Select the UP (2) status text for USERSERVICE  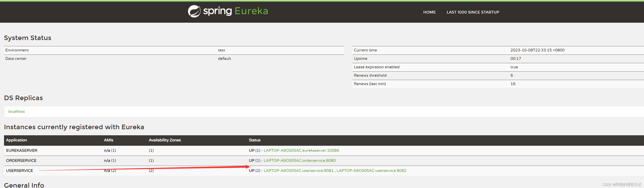click(255, 170)
